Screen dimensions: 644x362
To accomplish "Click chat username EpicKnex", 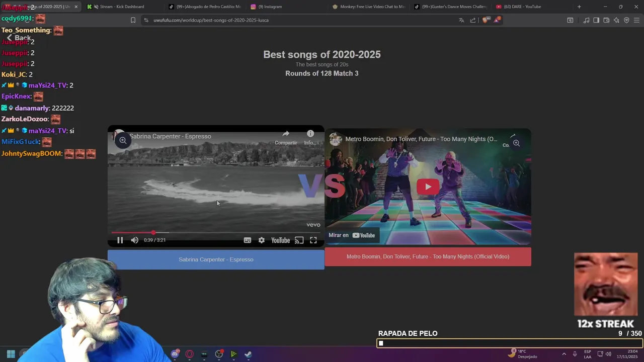I will click(x=16, y=96).
